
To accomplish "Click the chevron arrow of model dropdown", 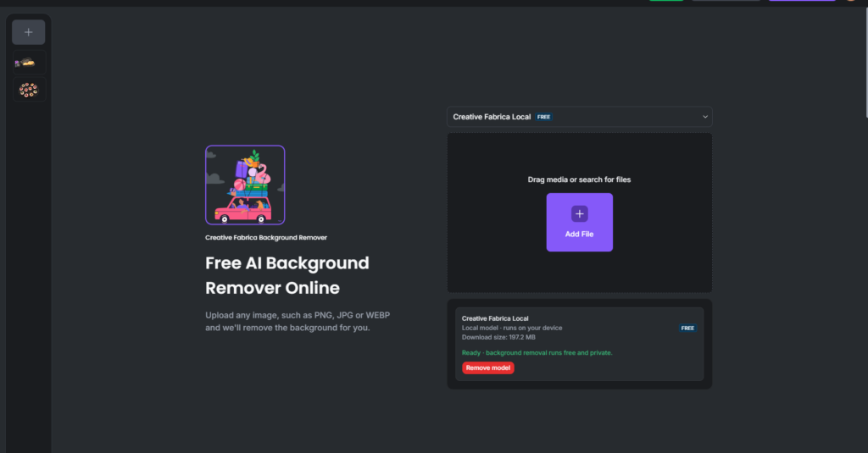I will click(704, 117).
